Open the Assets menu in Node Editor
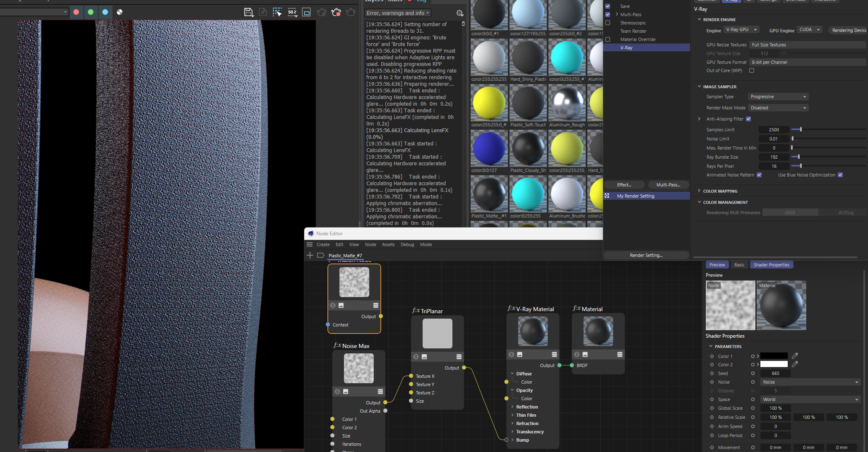 (388, 244)
